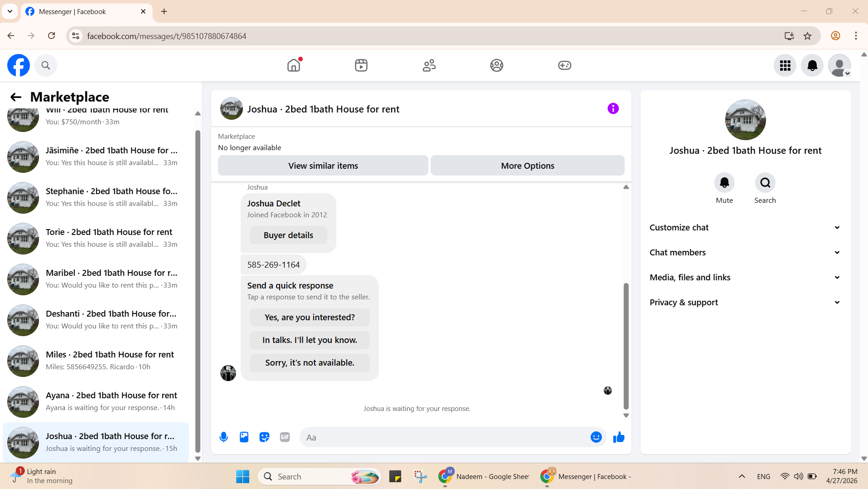Click the phone number 585-269-1164 message
Viewport: 868px width, 489px height.
point(273,265)
